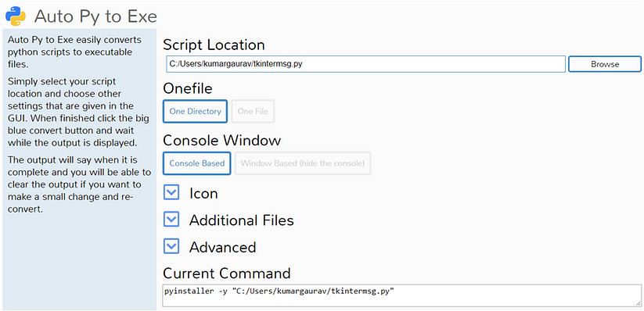Screen dimensions: 644x311
Task: Select the One File option
Action: [x=253, y=111]
